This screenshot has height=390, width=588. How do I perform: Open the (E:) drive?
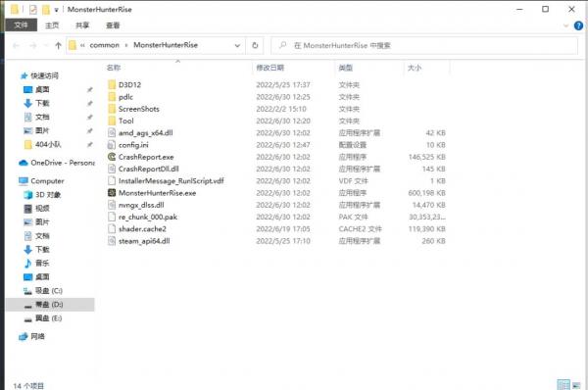(x=49, y=318)
